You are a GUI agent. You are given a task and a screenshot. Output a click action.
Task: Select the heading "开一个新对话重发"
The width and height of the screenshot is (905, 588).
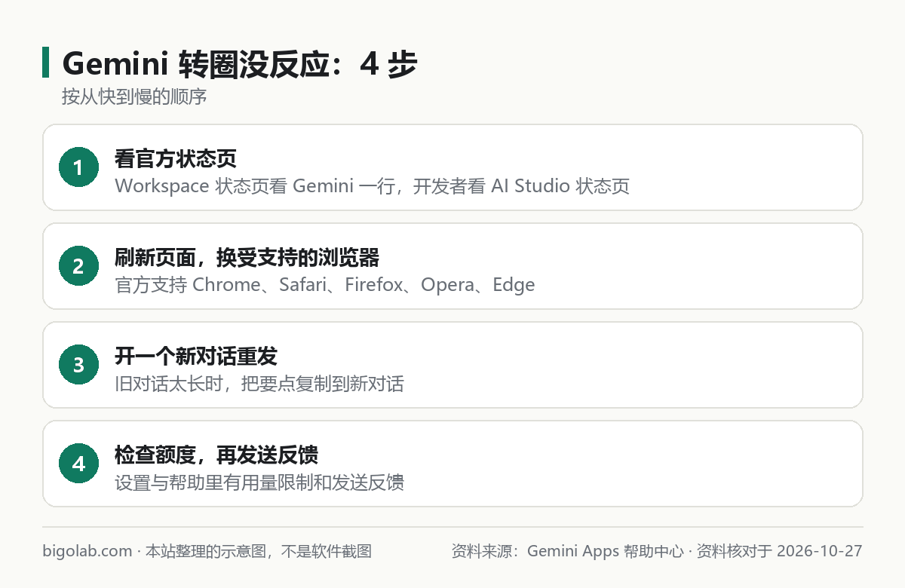coord(196,357)
